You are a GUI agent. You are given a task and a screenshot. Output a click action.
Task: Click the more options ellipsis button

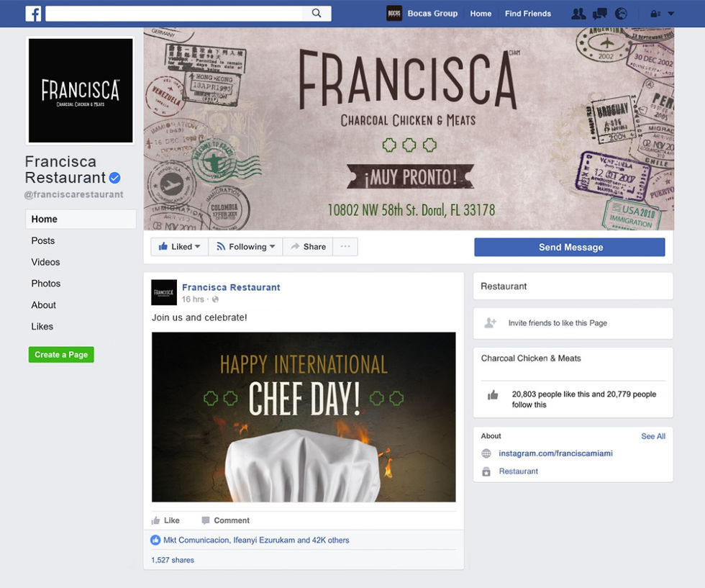(345, 247)
